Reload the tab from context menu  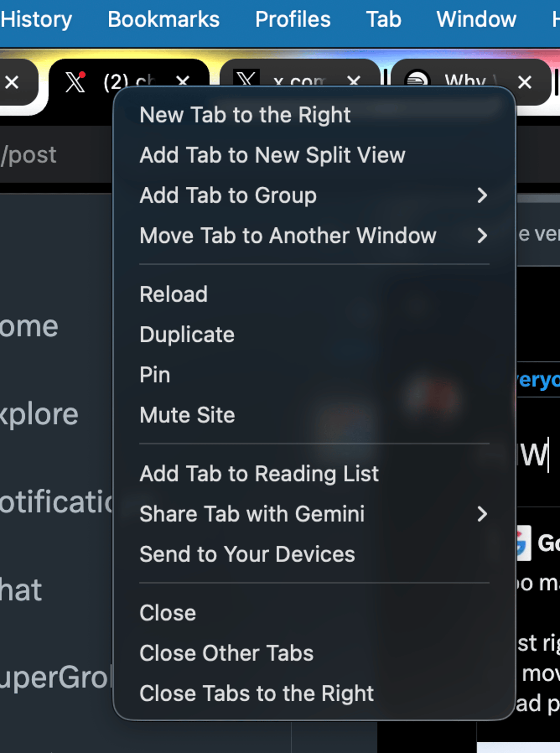tap(174, 294)
